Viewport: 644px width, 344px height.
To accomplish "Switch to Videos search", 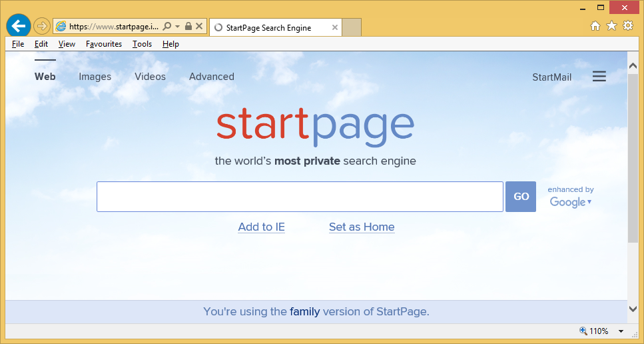I will pos(151,77).
